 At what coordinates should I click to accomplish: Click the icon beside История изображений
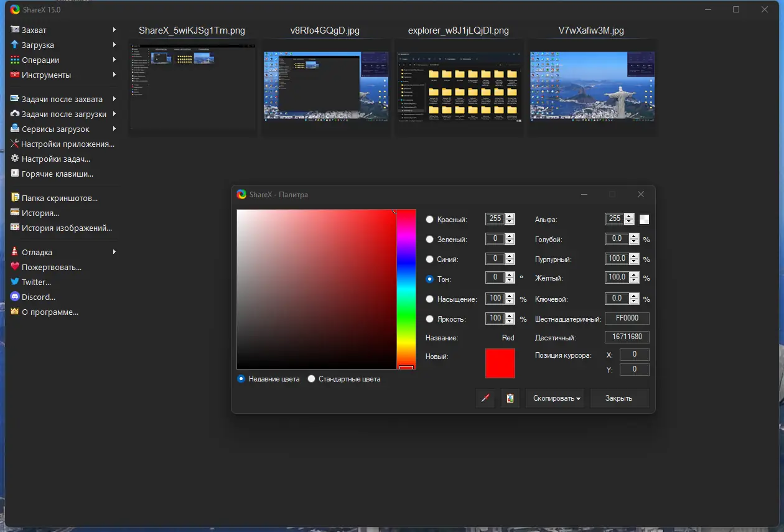pos(15,228)
